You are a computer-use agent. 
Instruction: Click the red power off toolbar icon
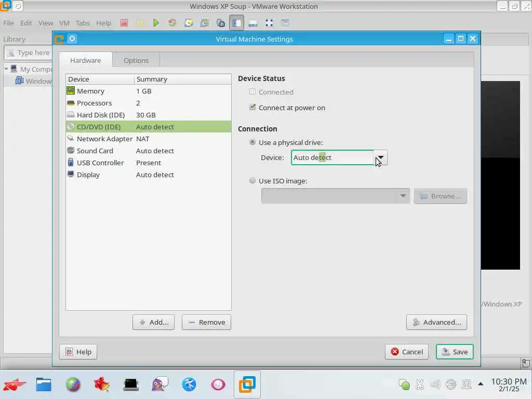pyautogui.click(x=124, y=23)
